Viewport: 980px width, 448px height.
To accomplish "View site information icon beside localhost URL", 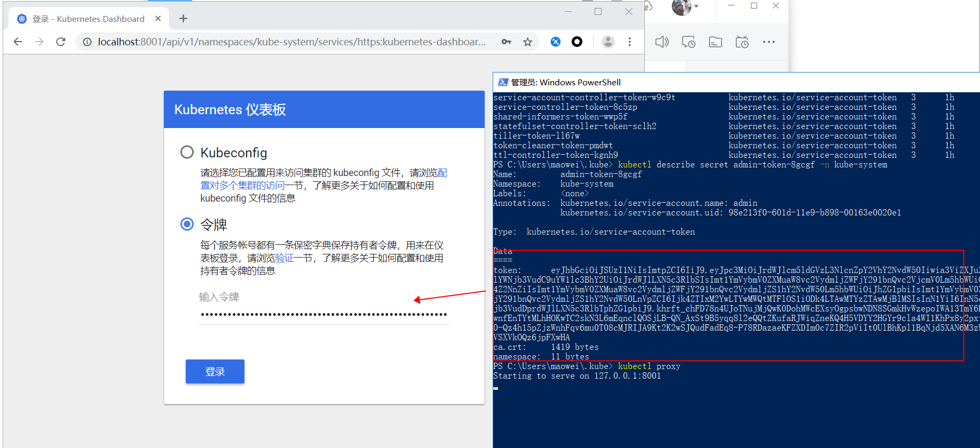I will click(x=87, y=42).
